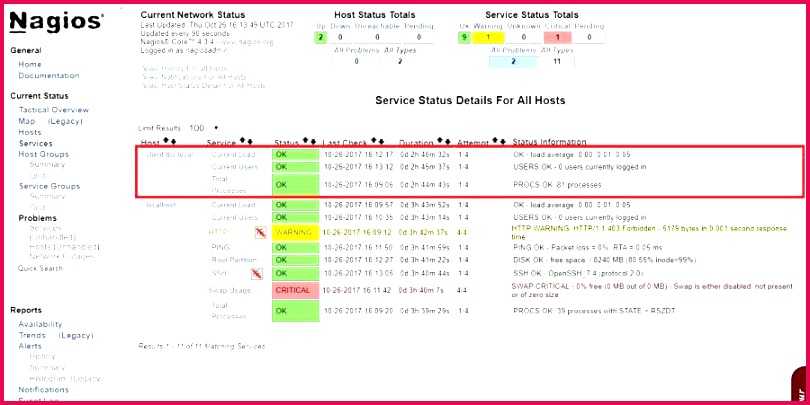The image size is (810, 405).
Task: Go to Host Groups in sidebar
Action: click(43, 154)
